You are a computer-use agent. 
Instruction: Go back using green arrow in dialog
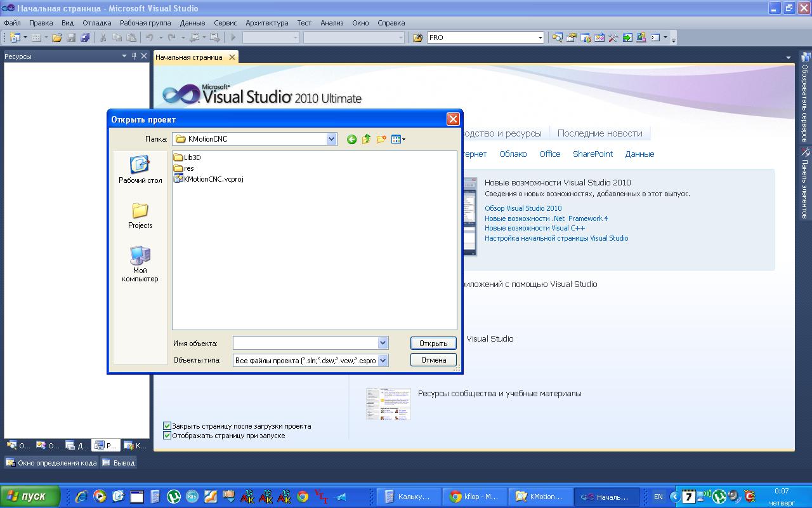(x=351, y=139)
